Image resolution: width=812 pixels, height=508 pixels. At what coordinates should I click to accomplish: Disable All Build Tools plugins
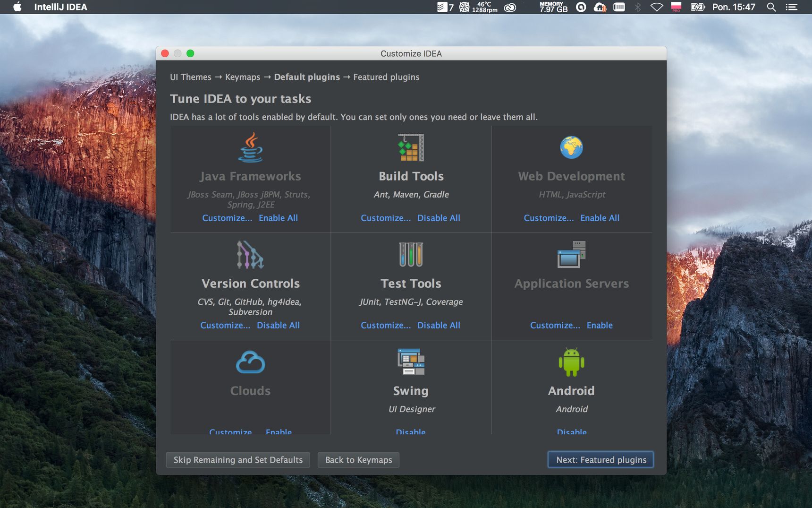(x=439, y=218)
